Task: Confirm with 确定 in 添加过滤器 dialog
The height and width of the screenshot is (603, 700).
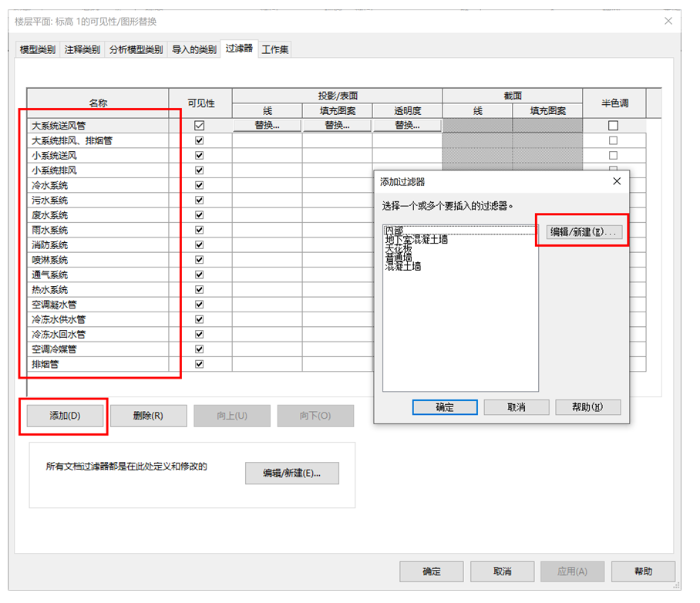Action: point(445,407)
